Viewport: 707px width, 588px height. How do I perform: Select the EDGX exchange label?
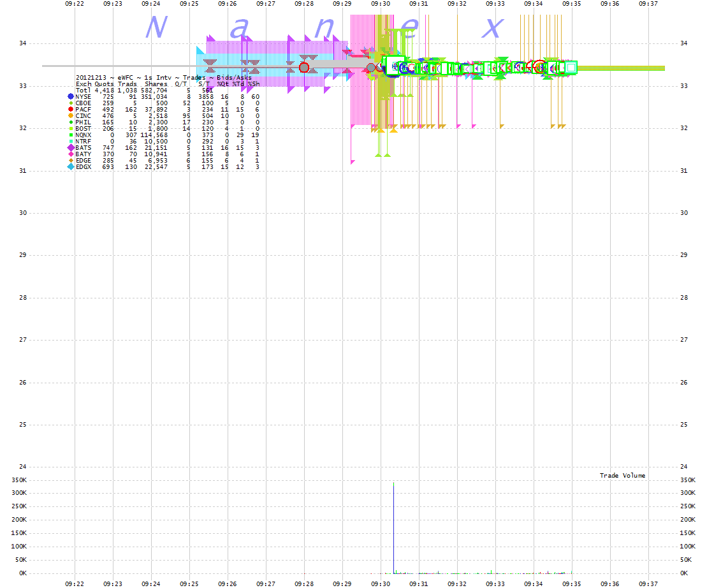coord(84,167)
